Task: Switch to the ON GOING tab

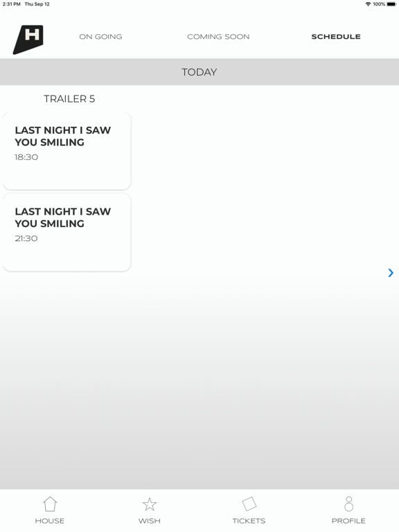Action: (100, 37)
